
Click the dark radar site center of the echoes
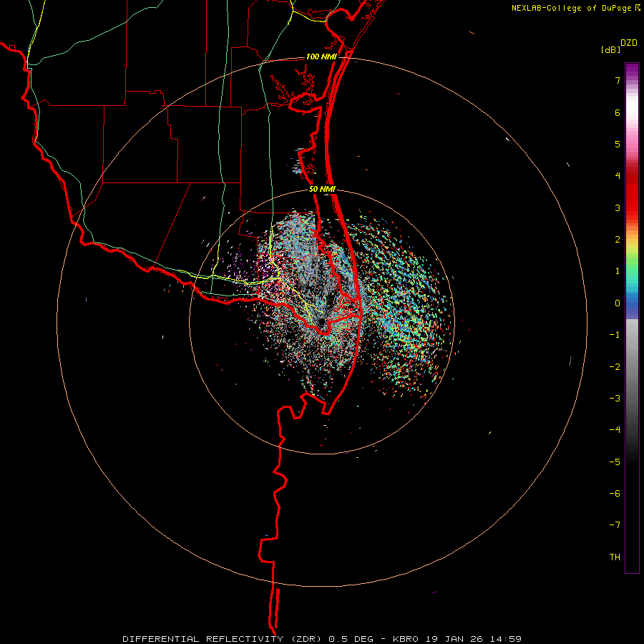click(321, 322)
